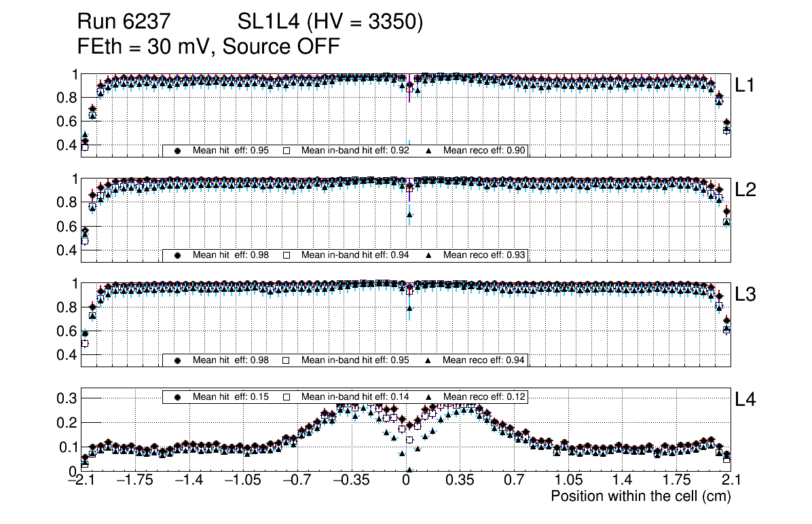The height and width of the screenshot is (524, 812).
Task: Click the 'Mean reco eff: 0.90' legend entry
Action: [484, 151]
